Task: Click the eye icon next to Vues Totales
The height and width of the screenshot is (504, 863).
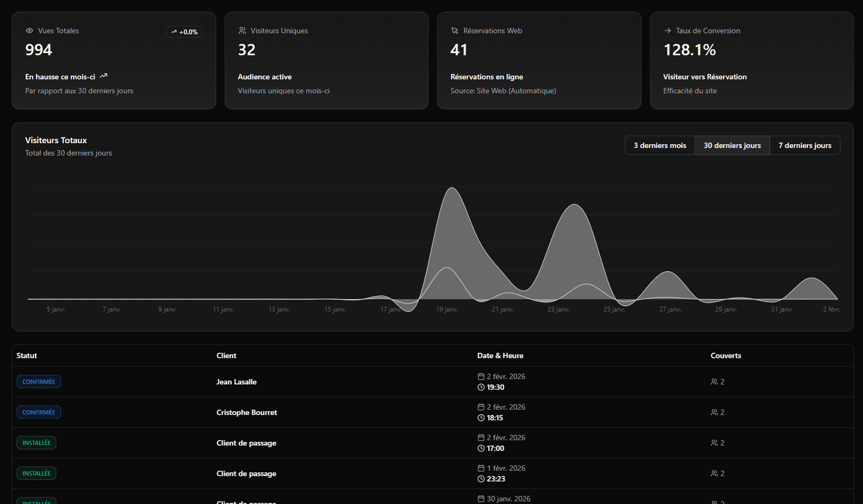Action: pos(29,31)
